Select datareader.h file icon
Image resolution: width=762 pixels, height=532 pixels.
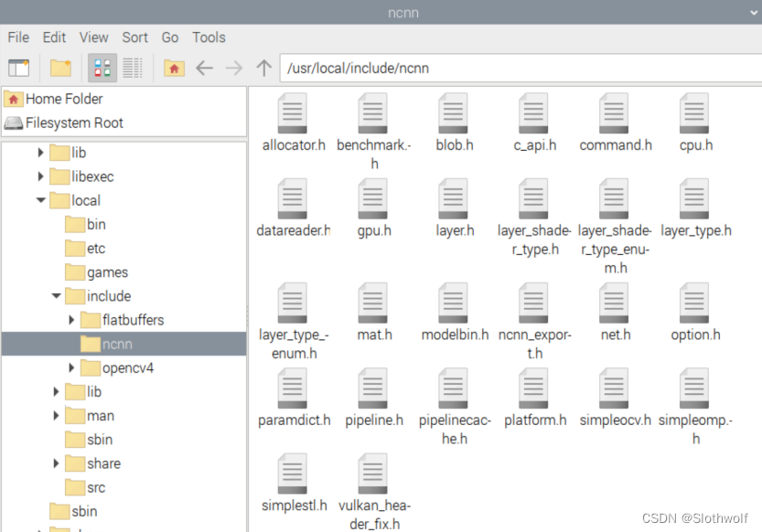click(293, 198)
